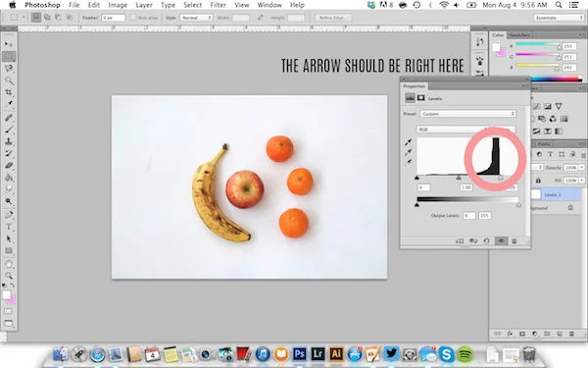Select the Quick Selection tool

tap(8, 80)
